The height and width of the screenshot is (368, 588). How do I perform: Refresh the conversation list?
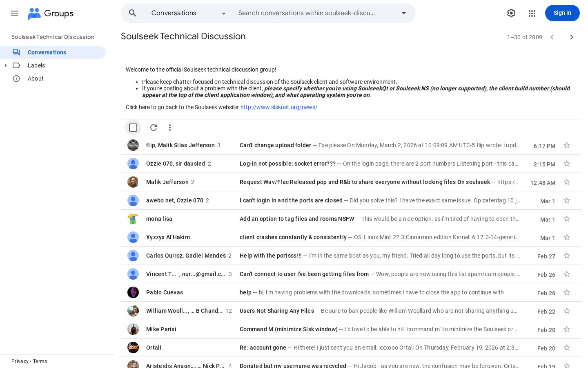pos(154,128)
